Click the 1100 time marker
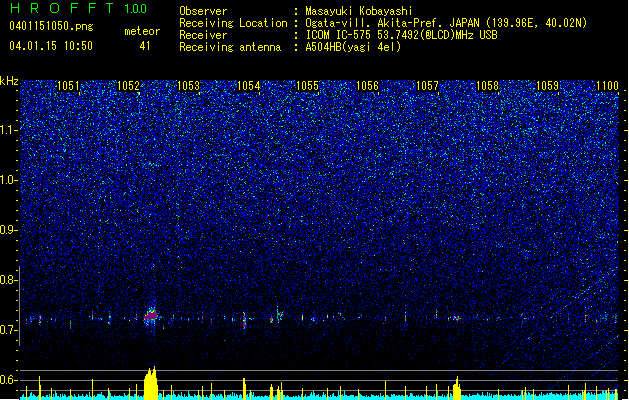 click(607, 86)
